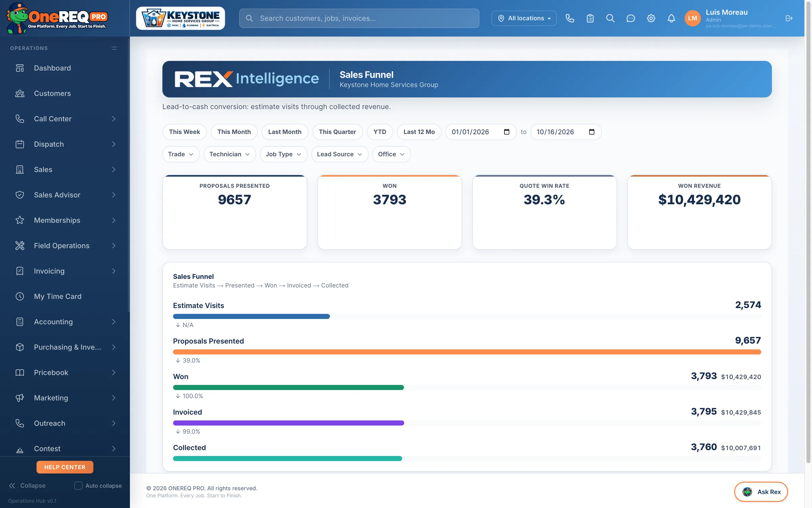Viewport: 812px width, 508px height.
Task: Open the Lead Source filter dropdown
Action: [x=339, y=154]
